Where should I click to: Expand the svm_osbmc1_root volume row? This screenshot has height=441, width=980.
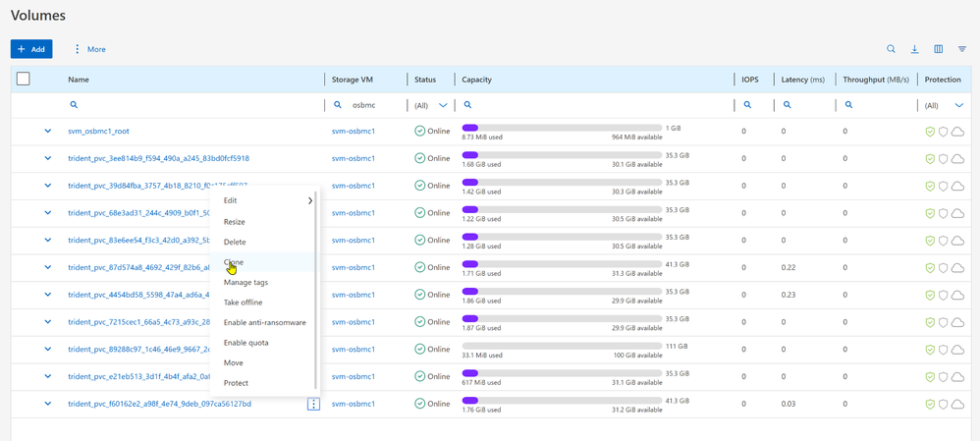pos(47,131)
